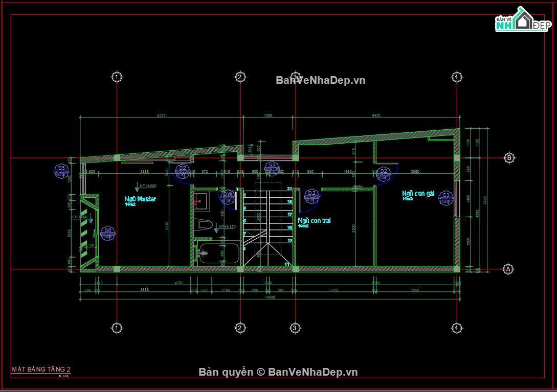Select the S6 window tag hexagon
This screenshot has width=557, height=392.
pos(107,234)
